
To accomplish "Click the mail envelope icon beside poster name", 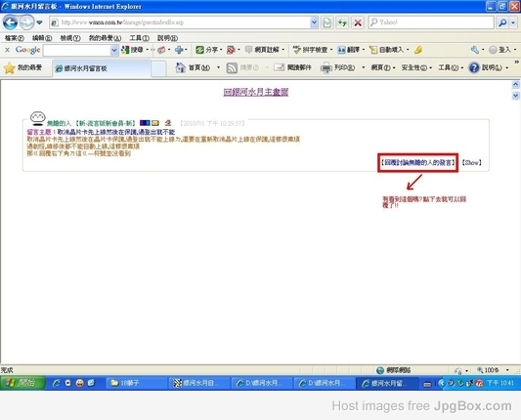I will point(155,123).
